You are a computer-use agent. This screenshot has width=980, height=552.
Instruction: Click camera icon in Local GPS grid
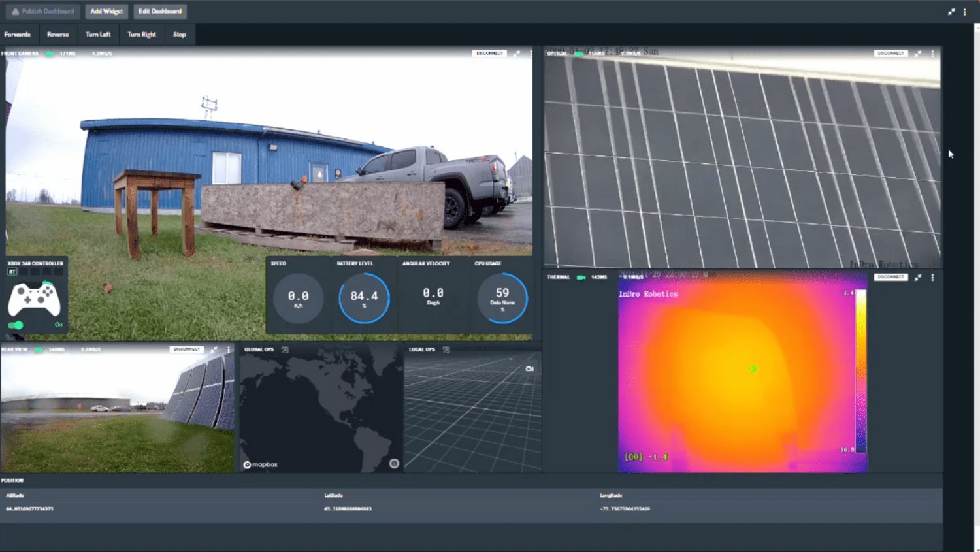tap(529, 369)
